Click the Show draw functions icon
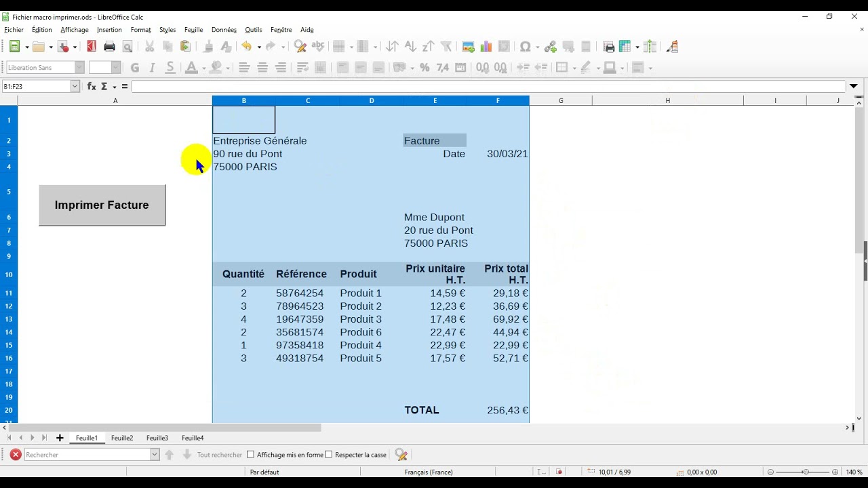The width and height of the screenshot is (868, 488). click(672, 47)
